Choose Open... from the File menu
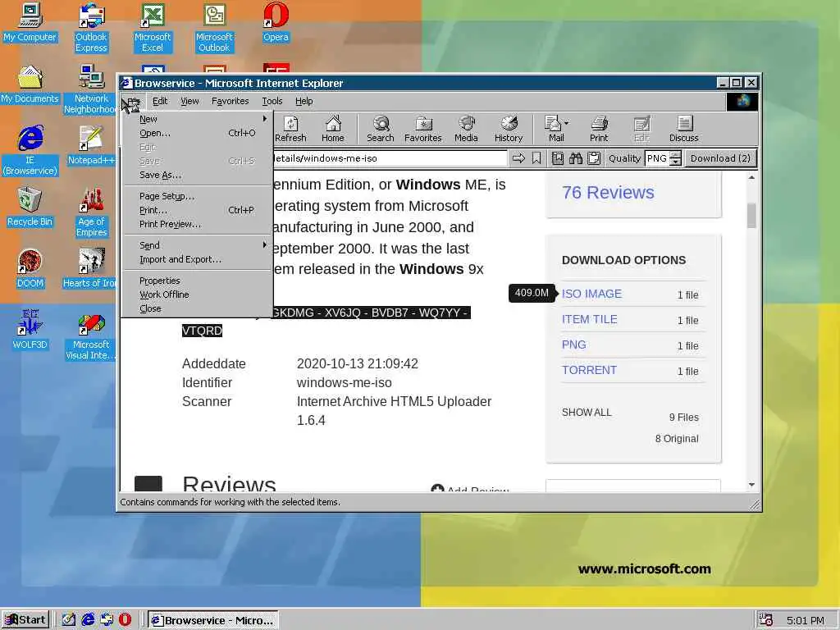This screenshot has height=630, width=840. point(199,133)
